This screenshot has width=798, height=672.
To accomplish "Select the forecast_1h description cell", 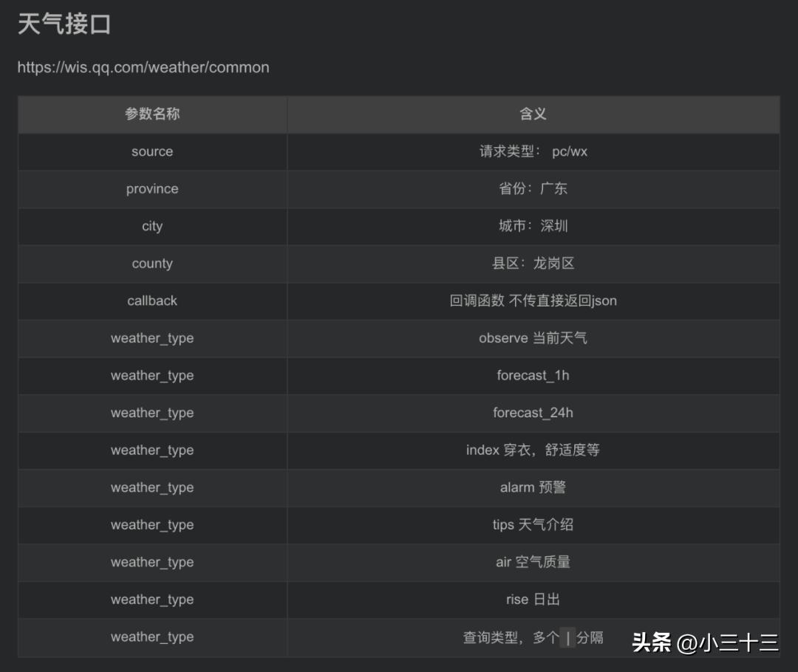I will (532, 375).
